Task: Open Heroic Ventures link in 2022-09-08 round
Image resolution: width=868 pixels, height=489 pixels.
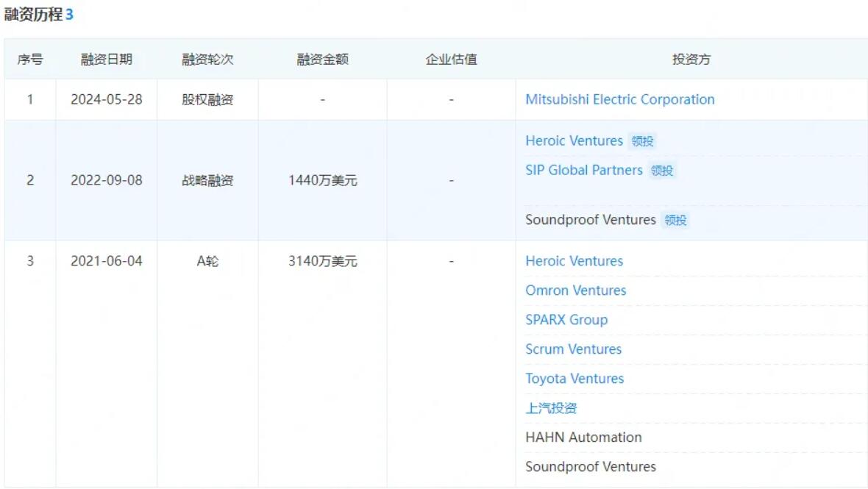Action: tap(574, 141)
